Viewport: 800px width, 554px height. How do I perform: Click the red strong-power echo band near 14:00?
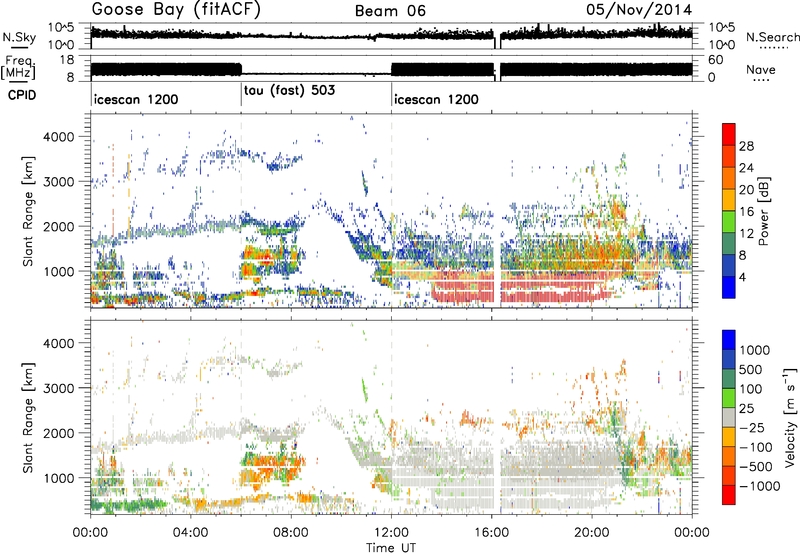pyautogui.click(x=462, y=291)
